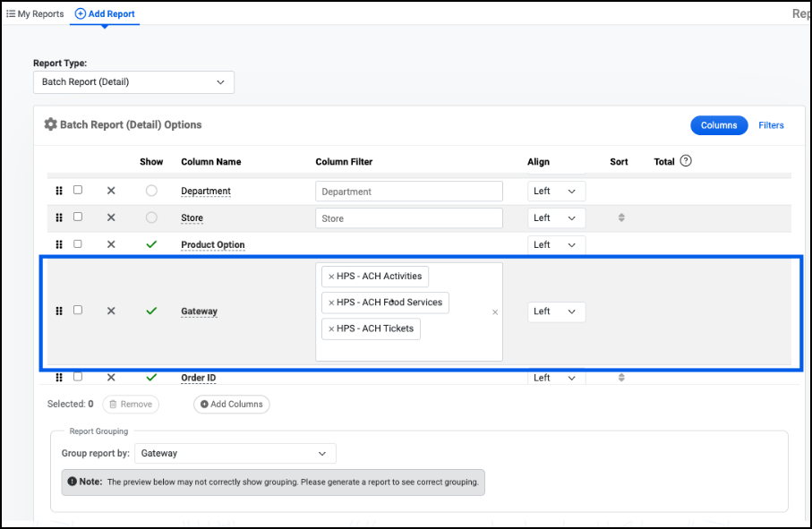The width and height of the screenshot is (812, 529).
Task: Click the X remove icon in Department row
Action: pos(111,191)
